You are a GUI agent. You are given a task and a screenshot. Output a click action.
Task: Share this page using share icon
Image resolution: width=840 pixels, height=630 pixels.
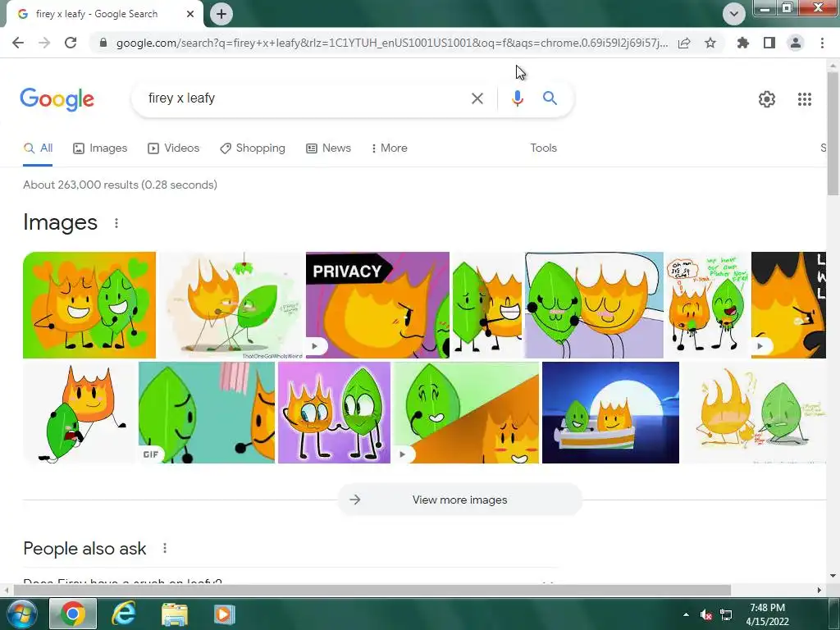click(x=684, y=43)
